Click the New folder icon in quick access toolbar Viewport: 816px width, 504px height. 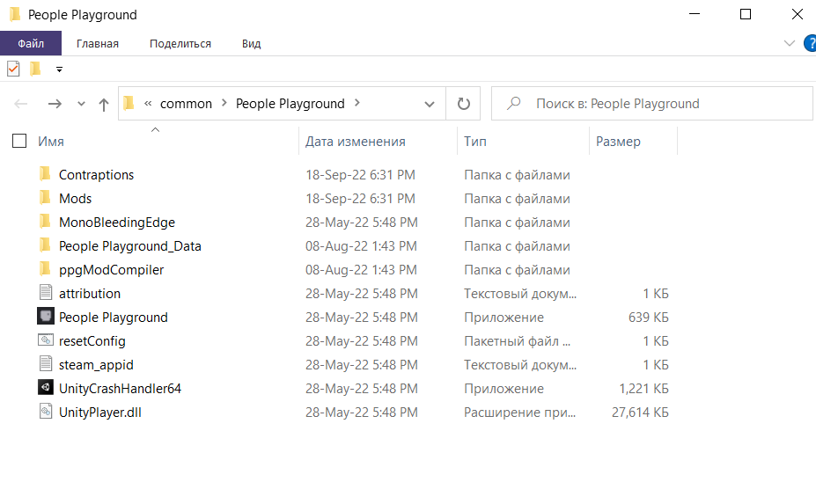tap(35, 69)
